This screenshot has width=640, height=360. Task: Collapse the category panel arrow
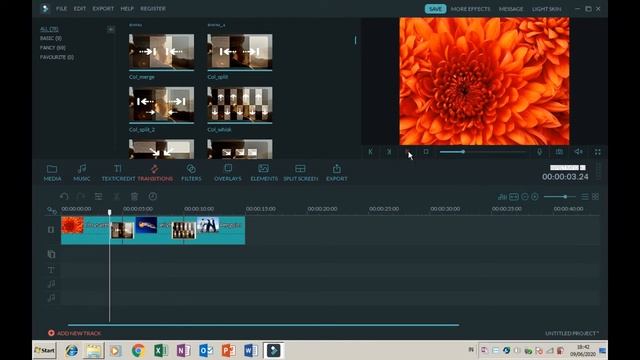point(111,29)
